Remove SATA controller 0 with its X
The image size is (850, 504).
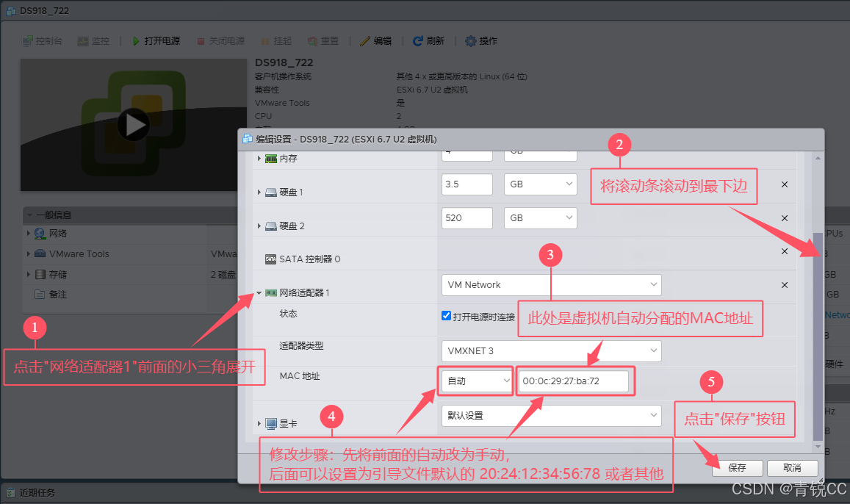[x=785, y=251]
